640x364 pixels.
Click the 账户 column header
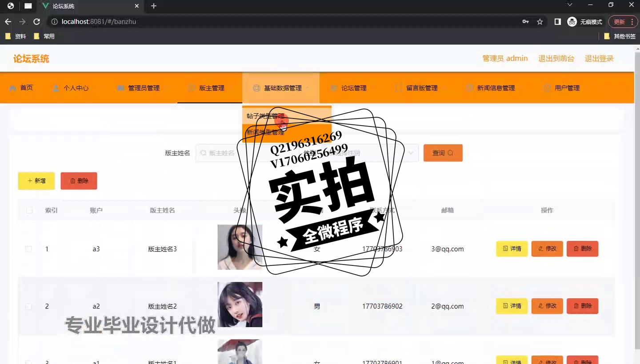pos(96,210)
